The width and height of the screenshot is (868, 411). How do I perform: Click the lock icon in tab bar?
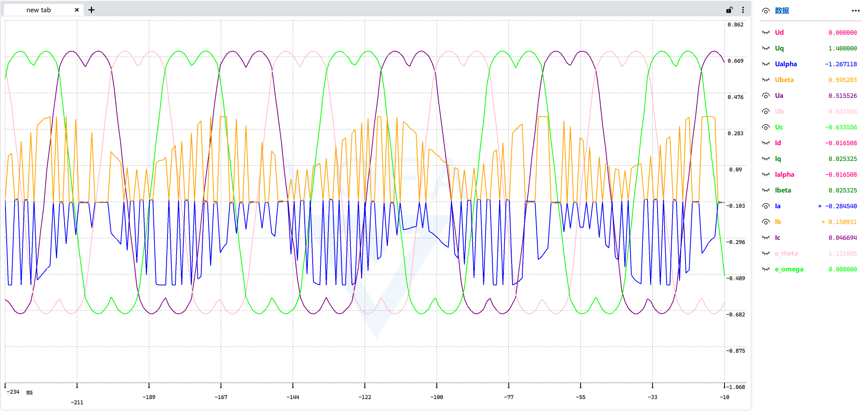729,10
